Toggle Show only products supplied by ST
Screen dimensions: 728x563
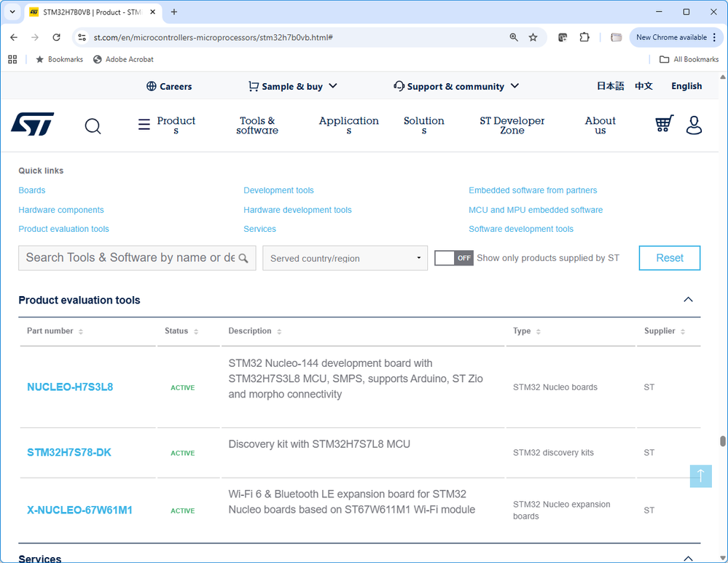coord(453,258)
